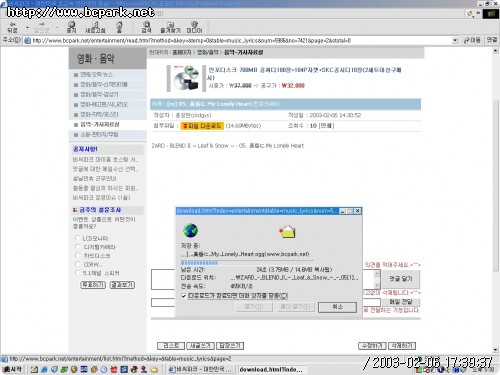The width and height of the screenshot is (500, 375).
Task: Click the page scrollbar up arrow
Action: point(496,51)
